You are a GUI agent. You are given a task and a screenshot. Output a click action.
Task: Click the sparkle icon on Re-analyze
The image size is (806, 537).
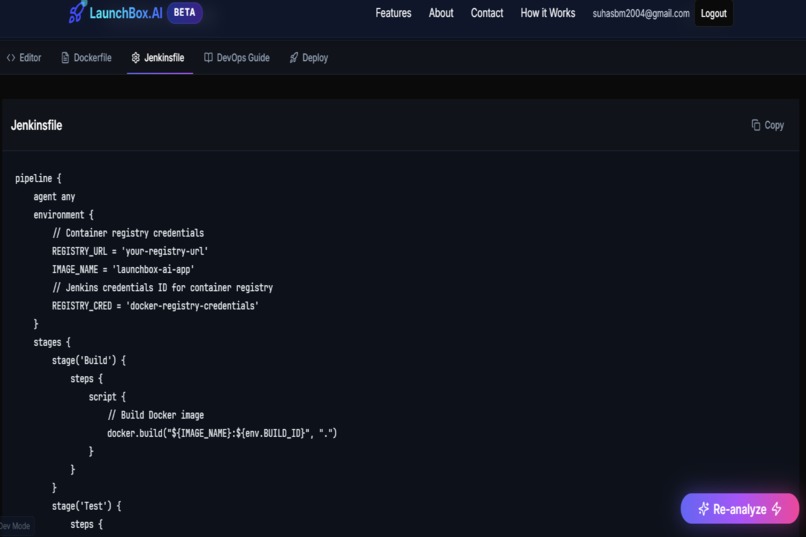click(703, 509)
